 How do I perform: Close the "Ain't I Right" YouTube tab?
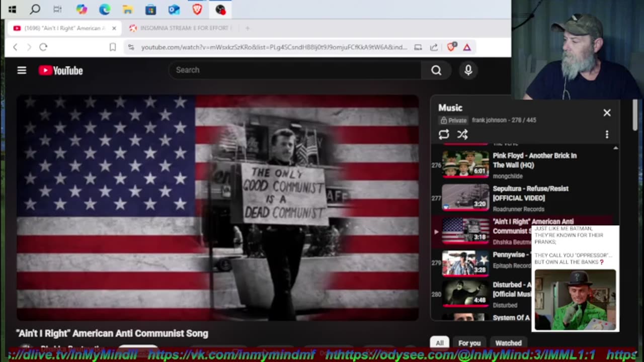click(x=114, y=28)
